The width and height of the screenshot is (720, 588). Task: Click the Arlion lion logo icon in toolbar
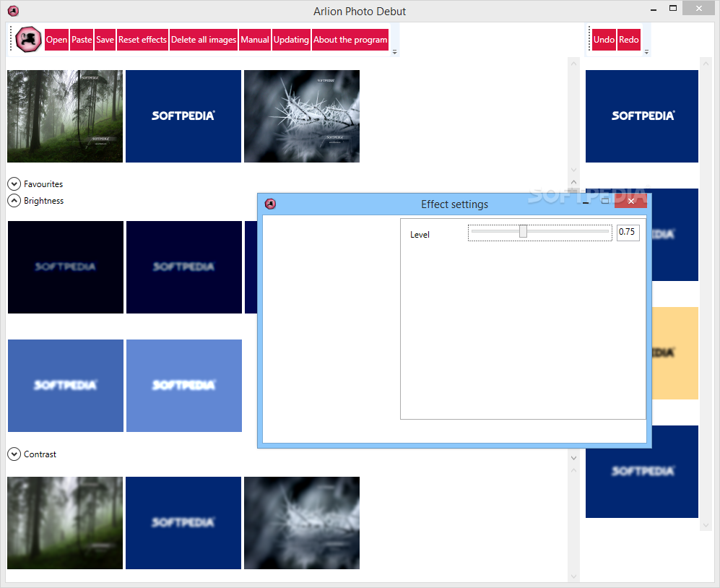[x=28, y=40]
